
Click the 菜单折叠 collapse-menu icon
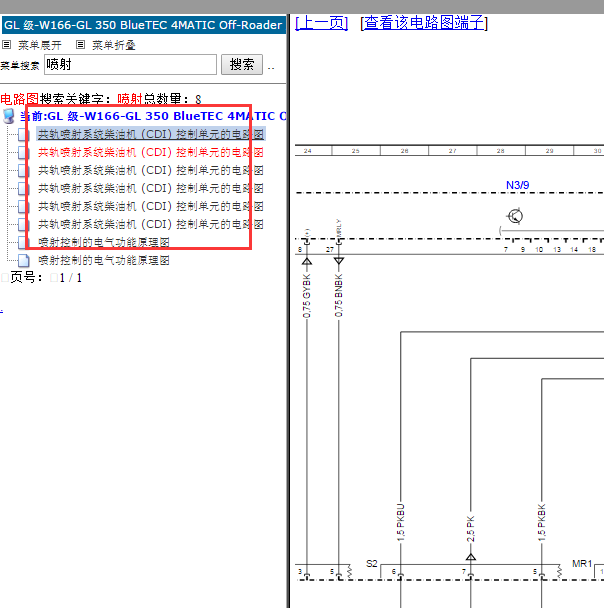pyautogui.click(x=80, y=45)
